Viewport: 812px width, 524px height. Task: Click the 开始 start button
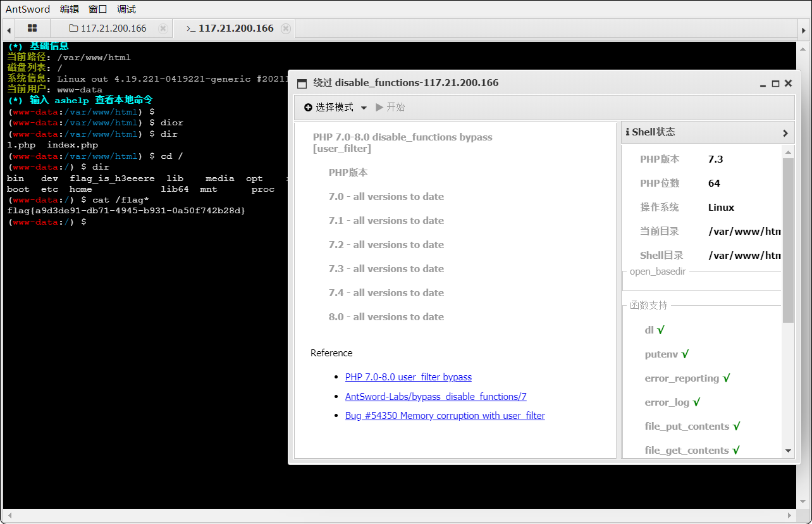tap(390, 108)
